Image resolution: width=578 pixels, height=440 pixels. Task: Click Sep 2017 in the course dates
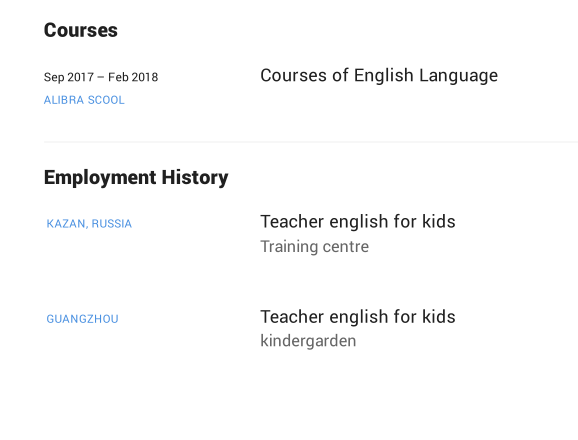(x=69, y=77)
